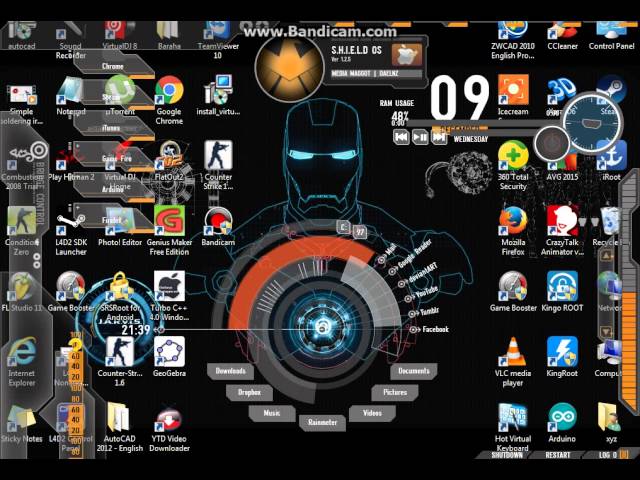
Task: Click the Dropbox launcher button
Action: point(249,392)
